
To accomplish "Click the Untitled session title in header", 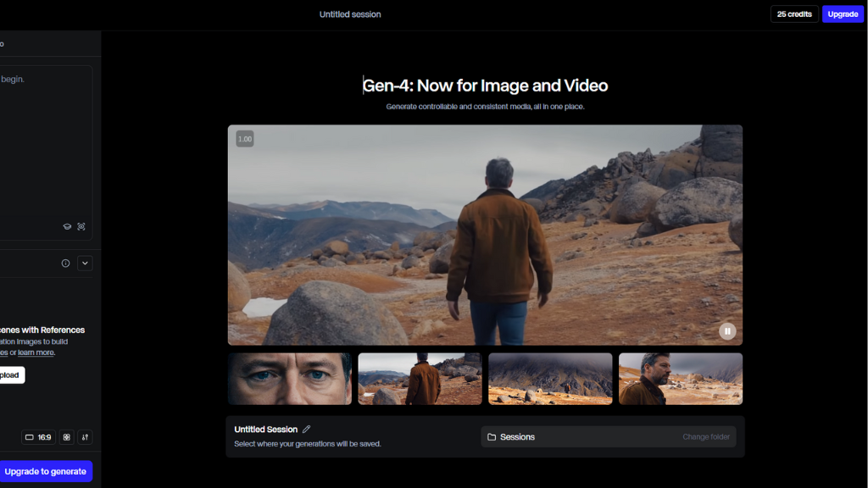I will (350, 14).
